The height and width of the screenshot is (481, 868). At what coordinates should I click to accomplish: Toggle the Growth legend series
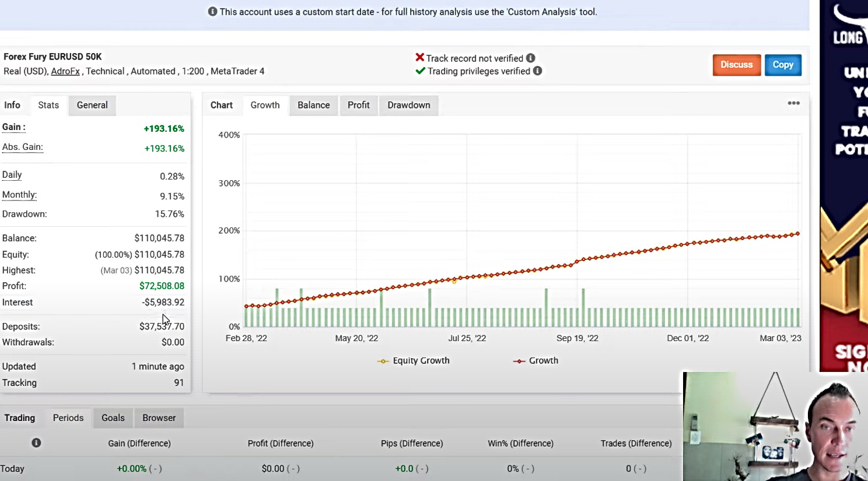click(535, 360)
